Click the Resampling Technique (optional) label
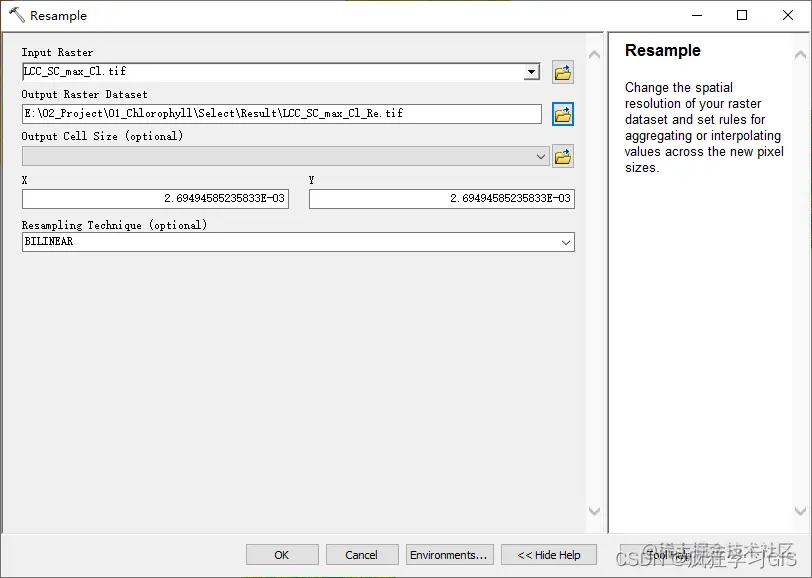 114,225
